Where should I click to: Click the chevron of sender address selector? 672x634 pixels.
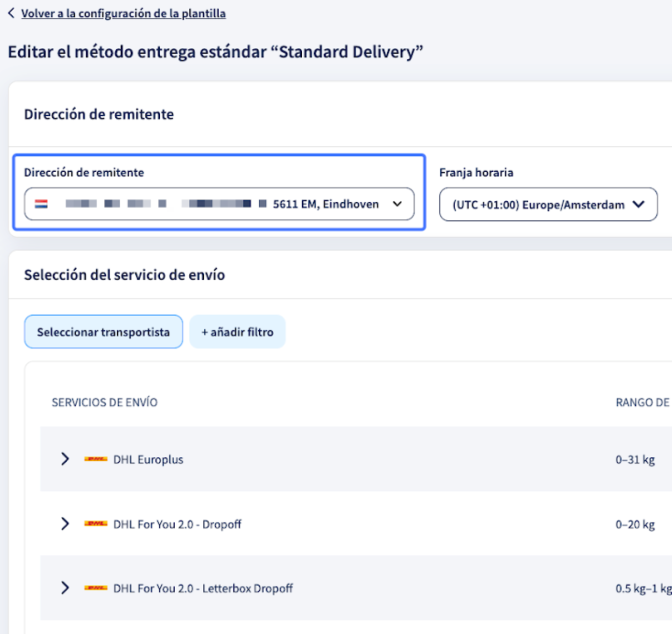[397, 204]
